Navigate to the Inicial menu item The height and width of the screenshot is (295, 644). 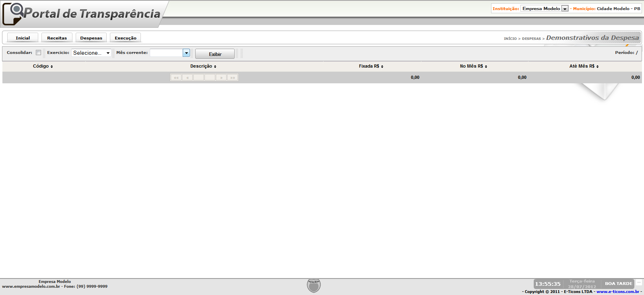[x=23, y=38]
